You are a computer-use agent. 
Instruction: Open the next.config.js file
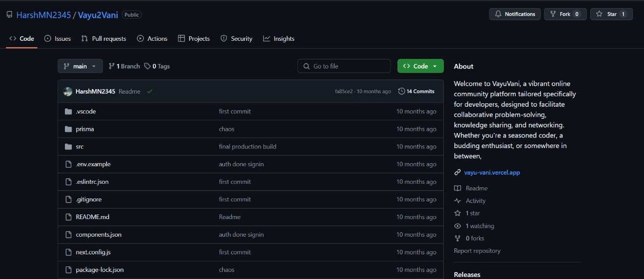(x=93, y=252)
